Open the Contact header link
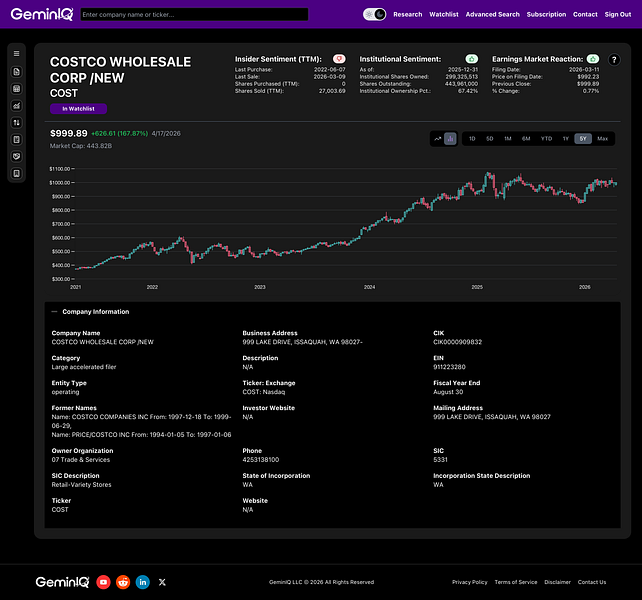642x600 pixels. [585, 14]
